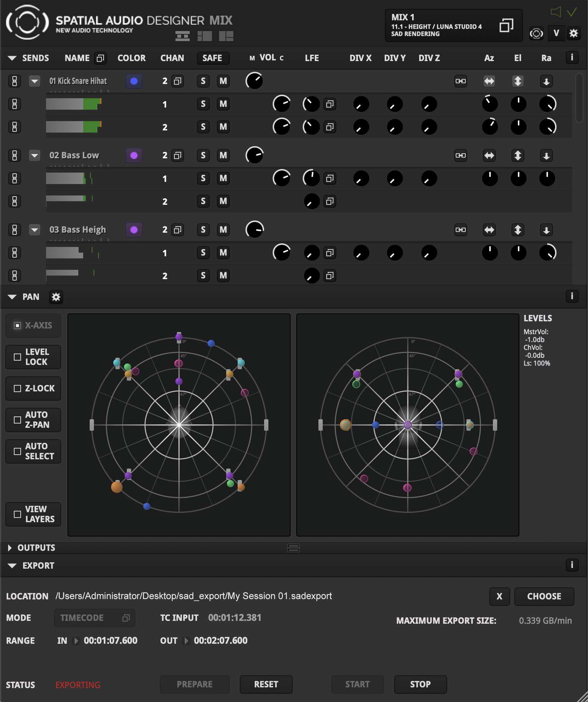Open the TIMECODE mode dropdown
The height and width of the screenshot is (702, 588).
pyautogui.click(x=94, y=618)
